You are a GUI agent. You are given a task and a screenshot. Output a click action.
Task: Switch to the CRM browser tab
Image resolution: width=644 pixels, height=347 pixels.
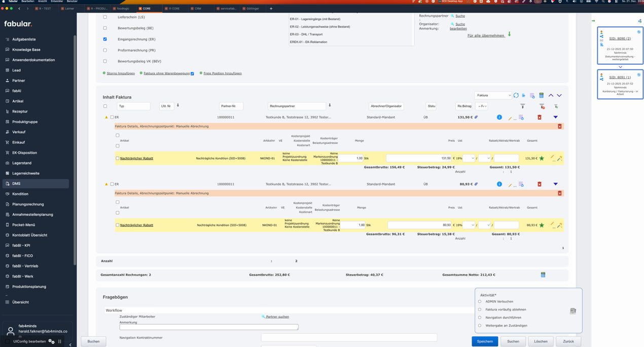click(x=198, y=9)
